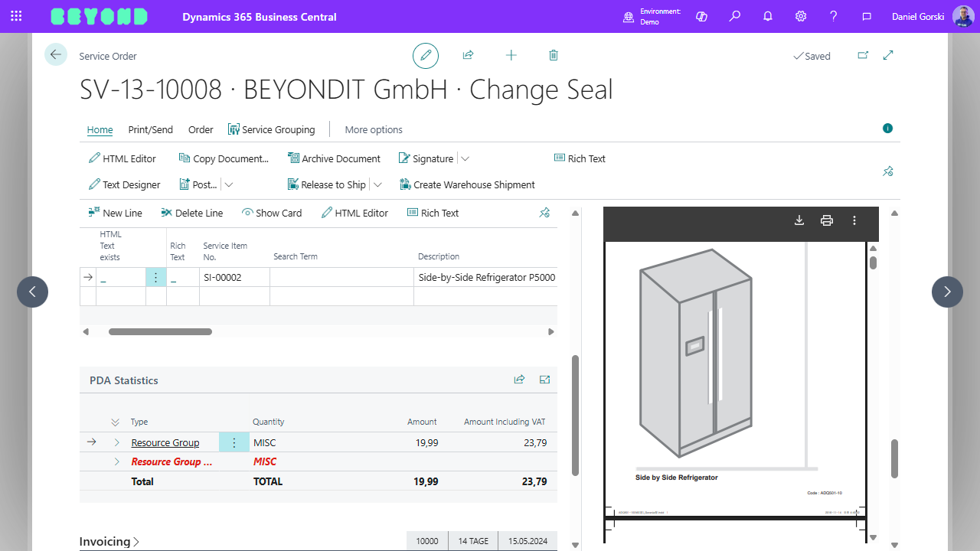Viewport: 980px width, 551px height.
Task: Open the Service Grouping menu
Action: (x=272, y=129)
